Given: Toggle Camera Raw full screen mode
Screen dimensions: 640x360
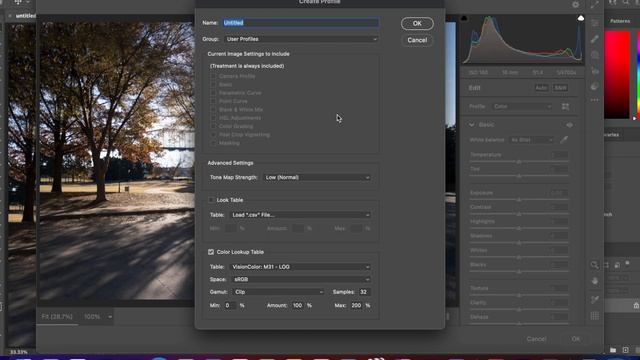Looking at the screenshot, I should 595,4.
